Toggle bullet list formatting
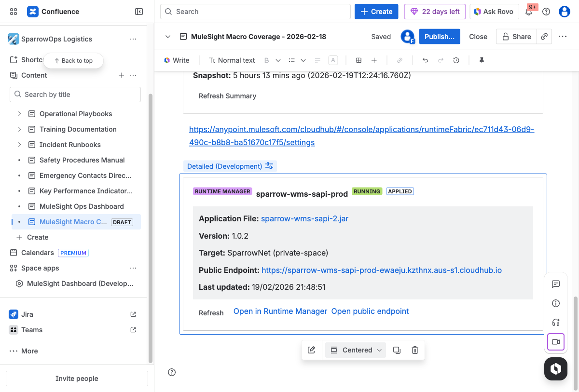The image size is (579, 392). (291, 60)
